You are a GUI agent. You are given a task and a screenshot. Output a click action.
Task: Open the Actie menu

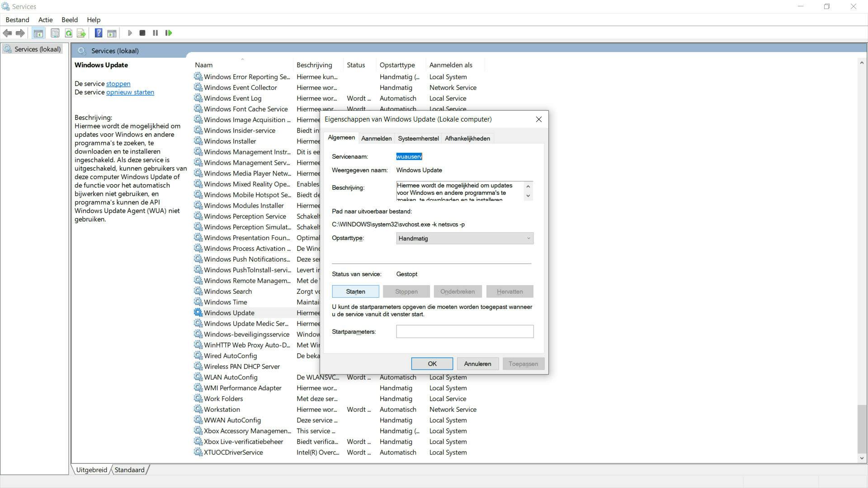[x=45, y=20]
